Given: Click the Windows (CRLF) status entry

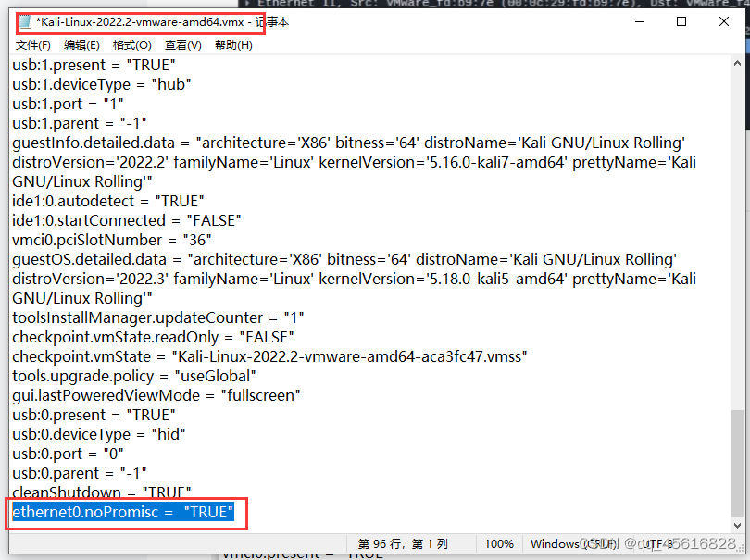Looking at the screenshot, I should [x=573, y=544].
